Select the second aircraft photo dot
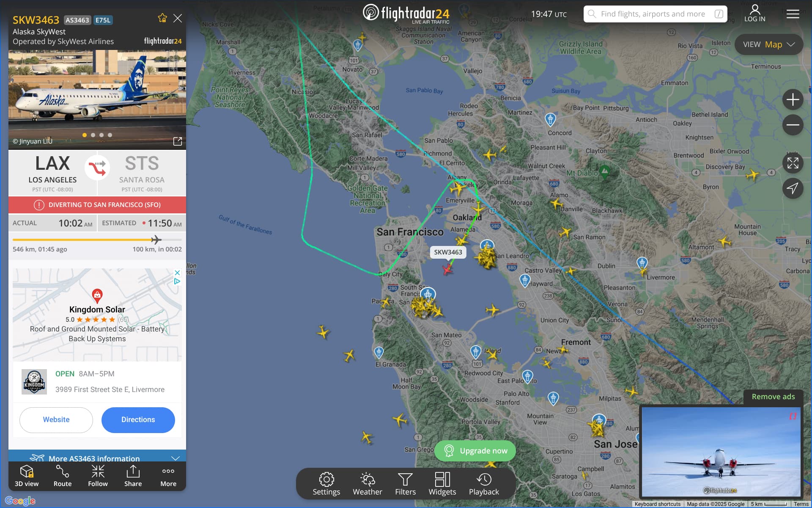This screenshot has height=508, width=812. click(93, 135)
